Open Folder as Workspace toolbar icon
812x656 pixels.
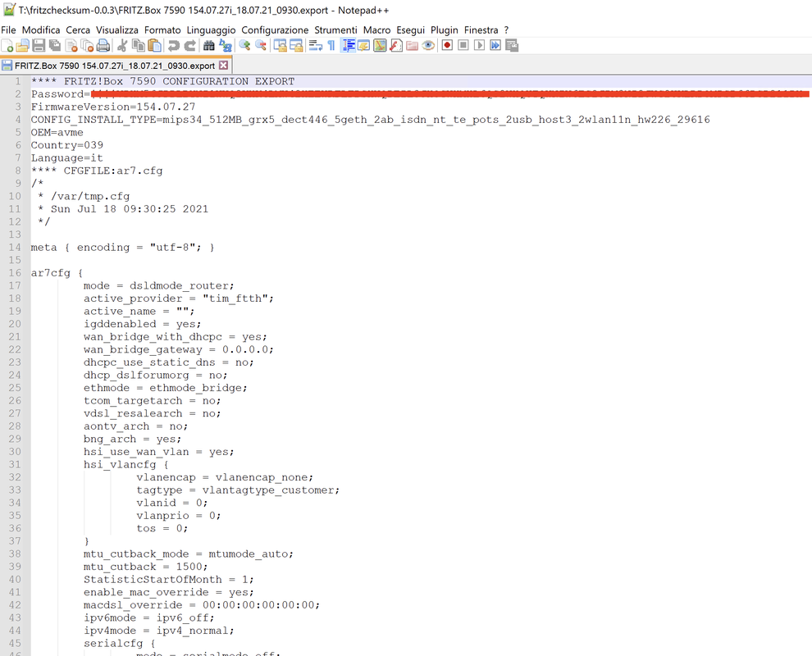(x=412, y=46)
